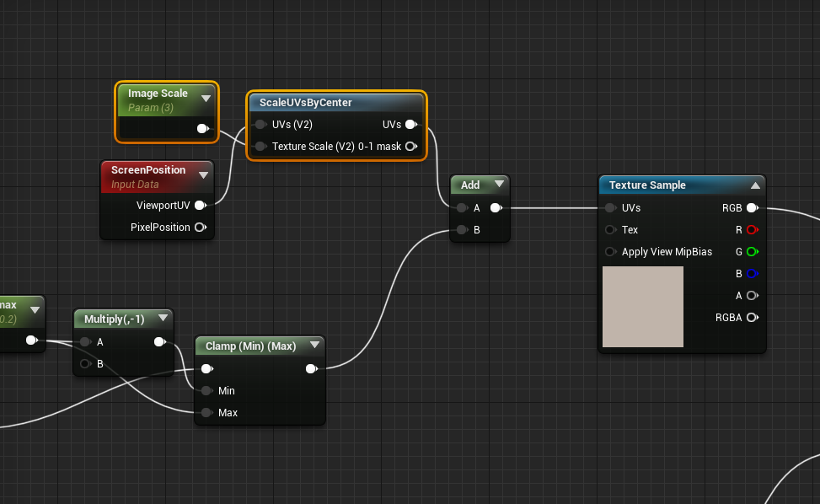
Task: Click the Texture Sample preview thumbnail
Action: click(x=643, y=307)
